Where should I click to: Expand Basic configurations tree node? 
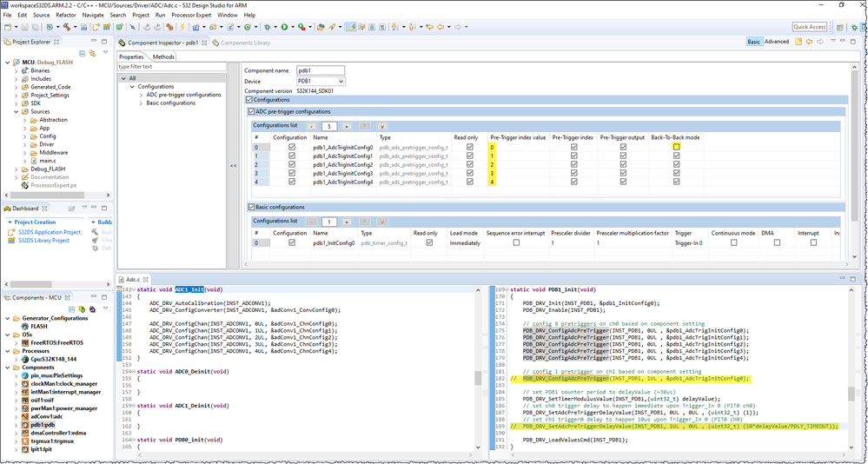pos(141,103)
